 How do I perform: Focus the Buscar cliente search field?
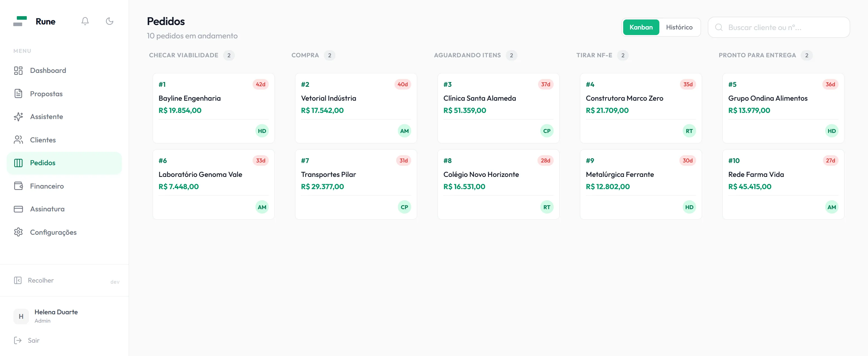(x=778, y=27)
